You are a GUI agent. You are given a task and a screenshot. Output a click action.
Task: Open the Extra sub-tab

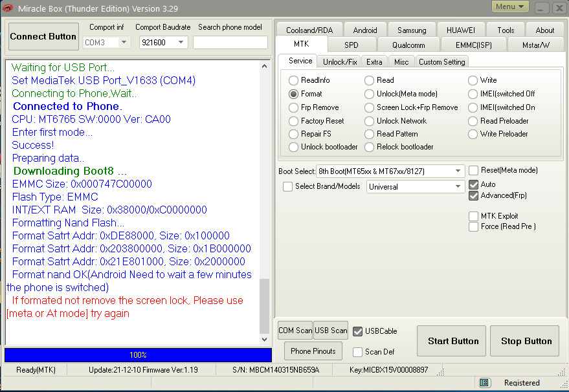point(374,62)
